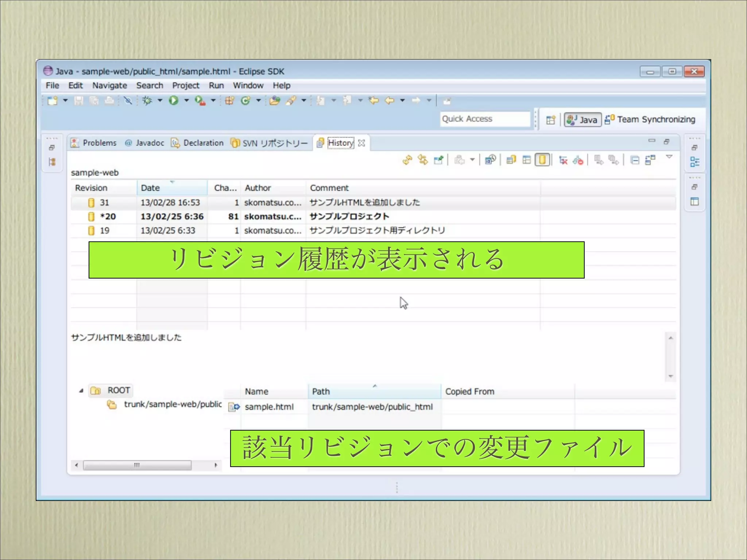Open Search dropdown arrow
Image resolution: width=747 pixels, height=560 pixels.
point(303,100)
